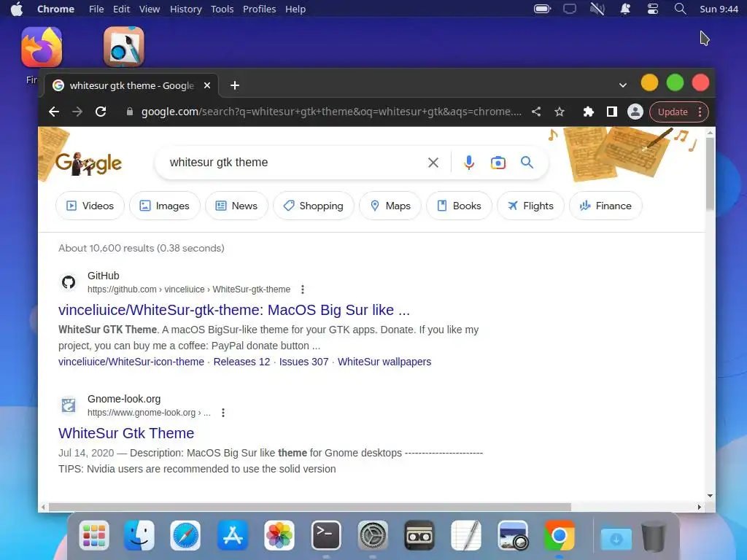Open the Apple menu
747x560 pixels.
coord(17,9)
